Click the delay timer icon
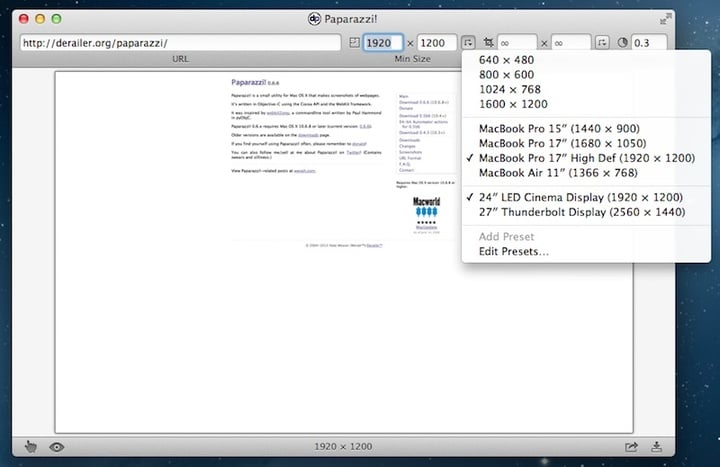The height and width of the screenshot is (467, 720). coord(621,43)
